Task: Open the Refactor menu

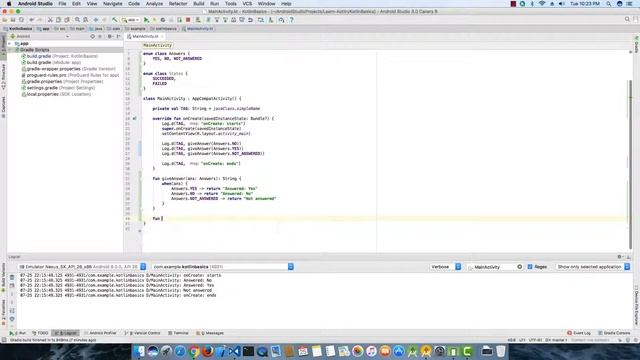Action: 178,4
